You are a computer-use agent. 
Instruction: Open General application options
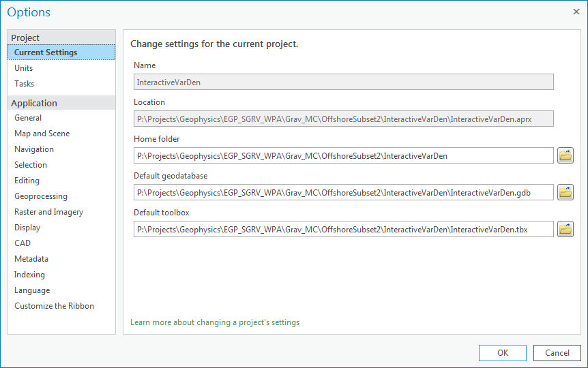28,118
